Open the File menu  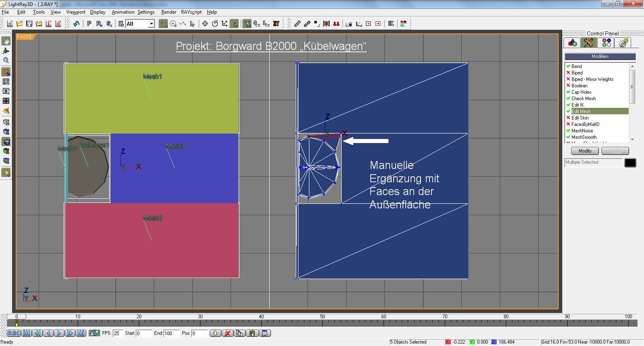pyautogui.click(x=5, y=12)
